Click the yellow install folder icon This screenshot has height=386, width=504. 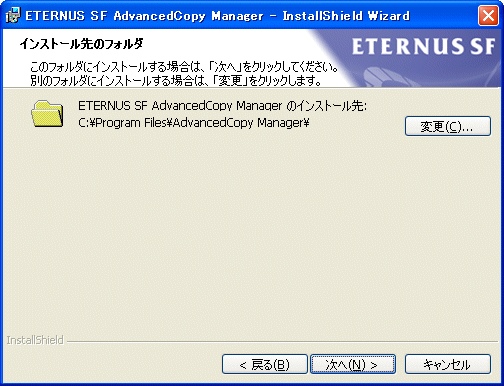coord(47,114)
